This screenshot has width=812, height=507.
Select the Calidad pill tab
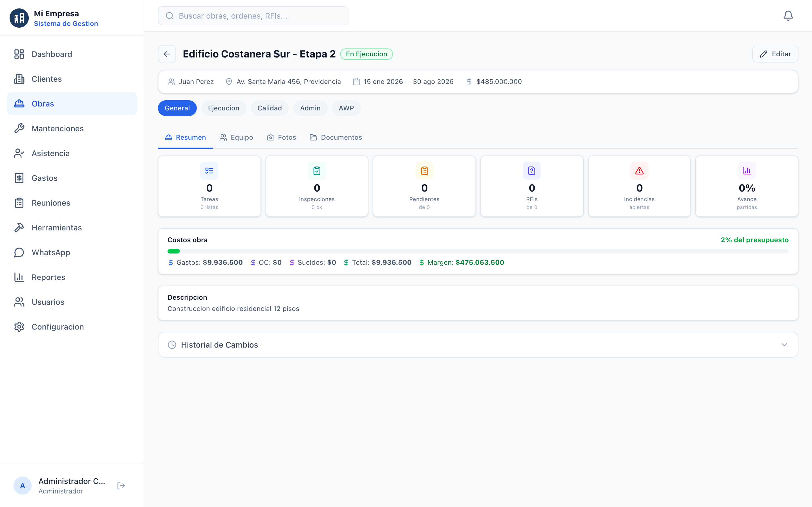coord(270,108)
